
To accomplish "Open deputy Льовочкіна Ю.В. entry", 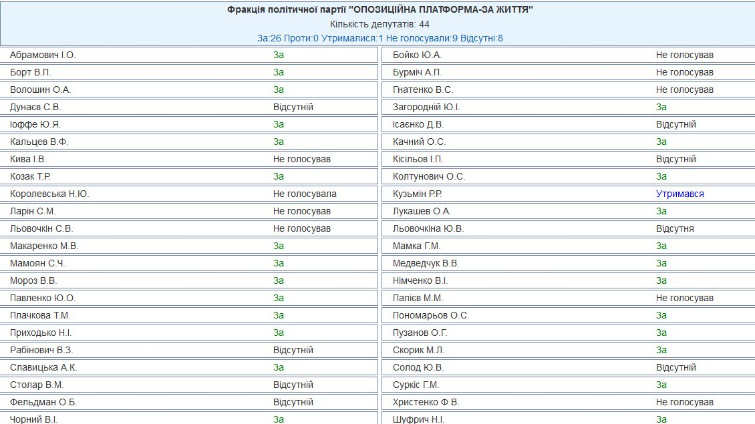I will [428, 228].
